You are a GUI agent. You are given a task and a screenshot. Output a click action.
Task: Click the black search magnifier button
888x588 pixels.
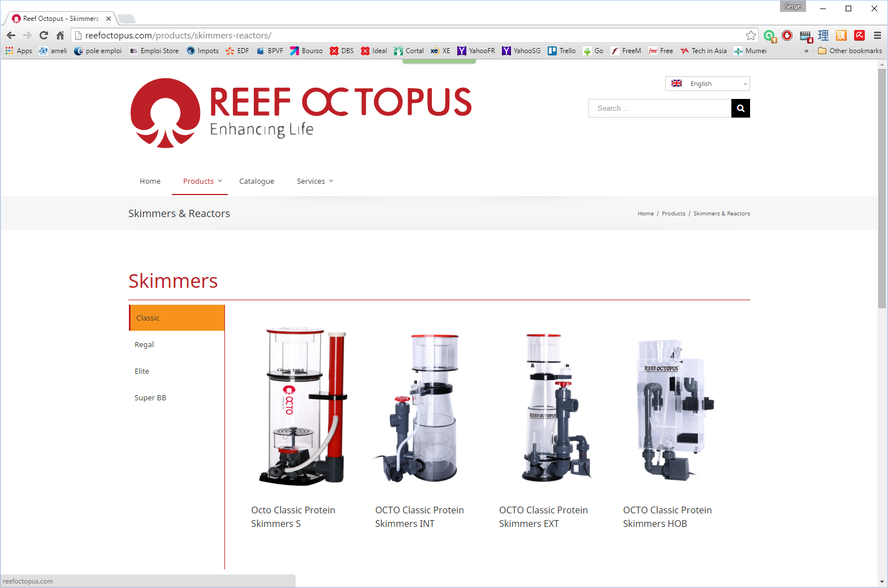click(740, 108)
